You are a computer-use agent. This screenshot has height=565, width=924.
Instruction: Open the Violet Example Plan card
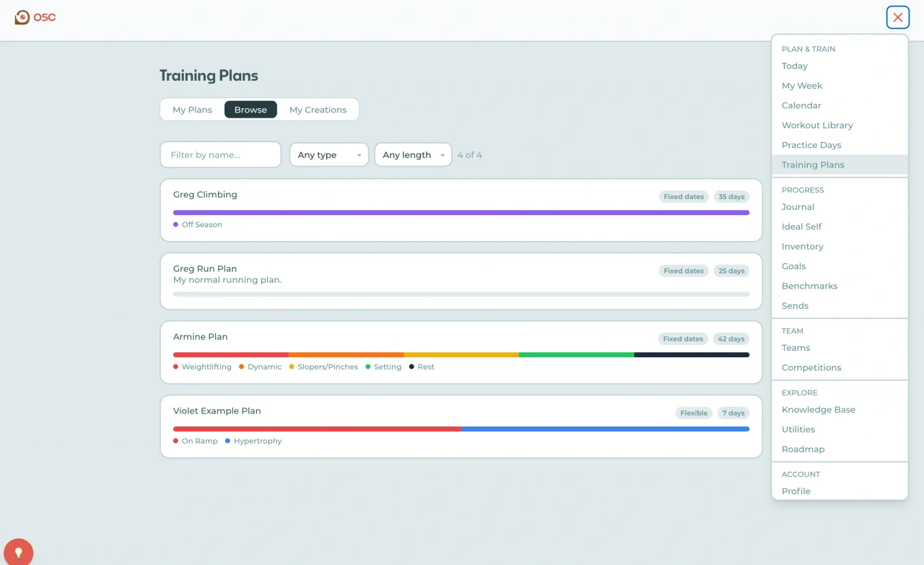click(x=461, y=426)
